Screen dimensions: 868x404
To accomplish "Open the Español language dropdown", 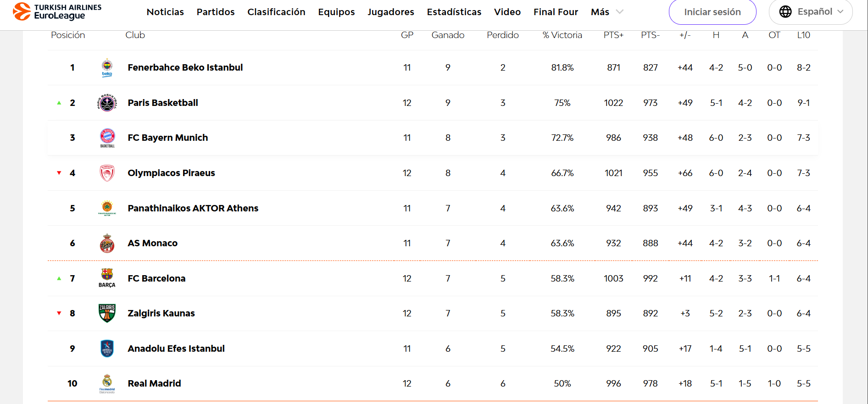I will [x=811, y=11].
